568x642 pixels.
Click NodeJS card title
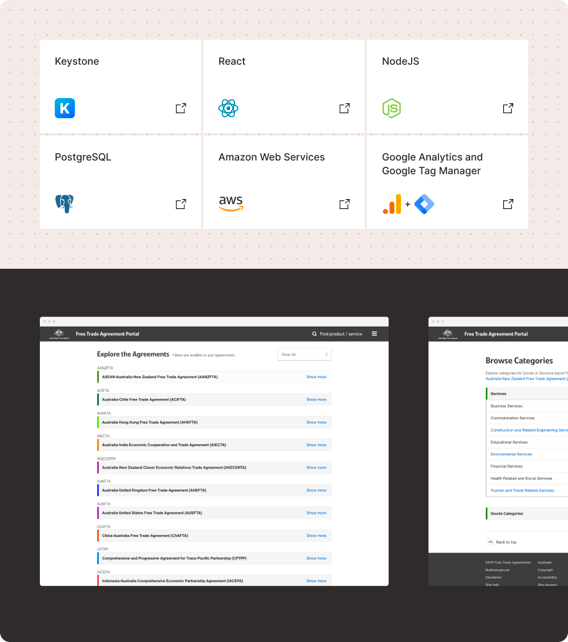(x=401, y=61)
